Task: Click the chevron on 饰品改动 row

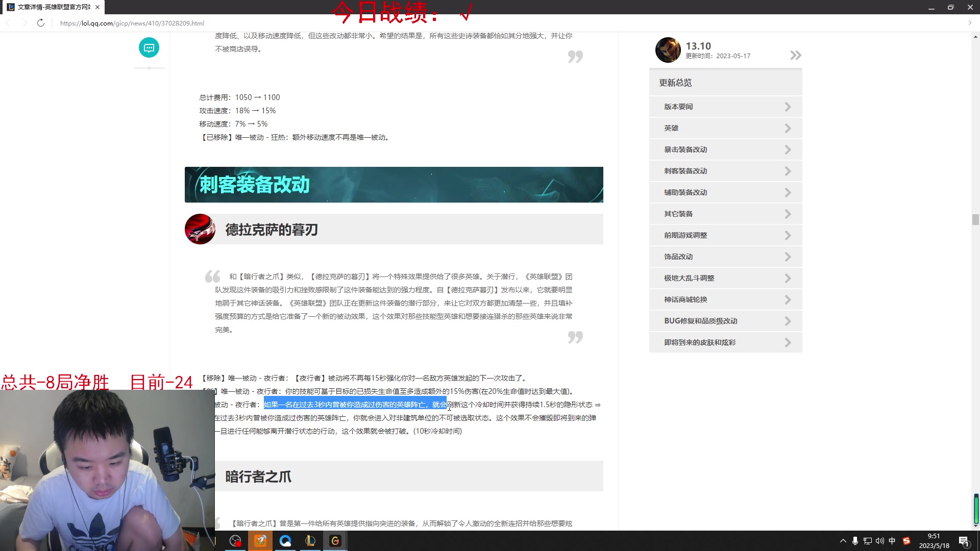Action: (788, 257)
